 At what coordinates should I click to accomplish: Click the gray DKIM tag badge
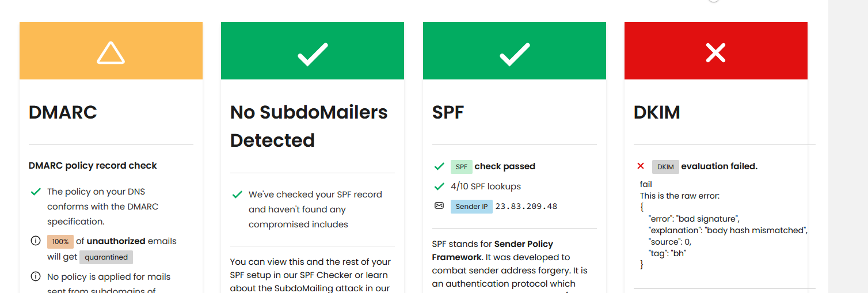pos(665,167)
